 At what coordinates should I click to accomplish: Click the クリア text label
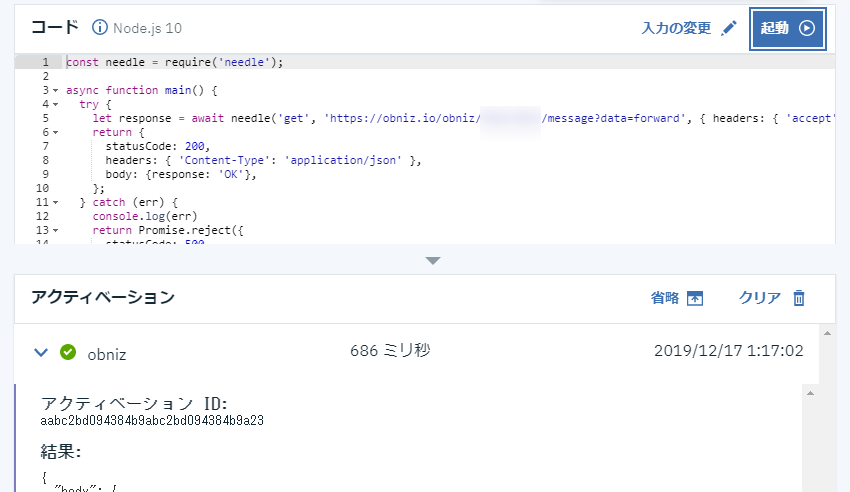click(759, 298)
